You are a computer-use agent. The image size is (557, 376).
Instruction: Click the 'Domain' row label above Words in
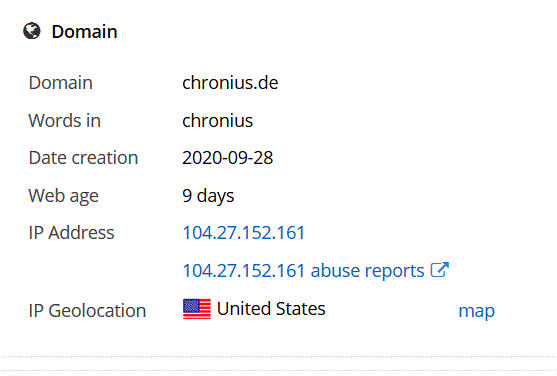coord(61,83)
